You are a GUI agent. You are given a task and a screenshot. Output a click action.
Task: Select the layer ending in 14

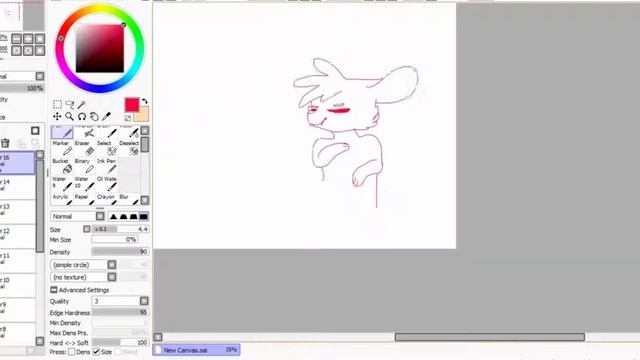pyautogui.click(x=17, y=187)
